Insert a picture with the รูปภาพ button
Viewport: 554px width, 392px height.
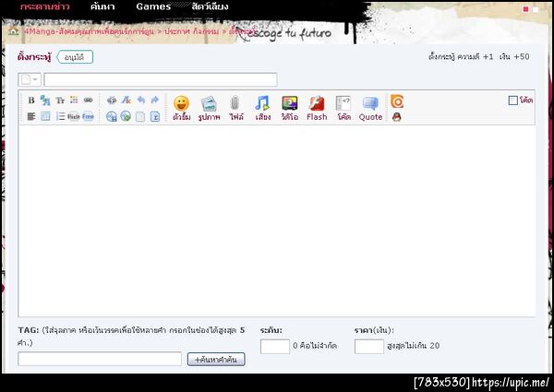(209, 108)
